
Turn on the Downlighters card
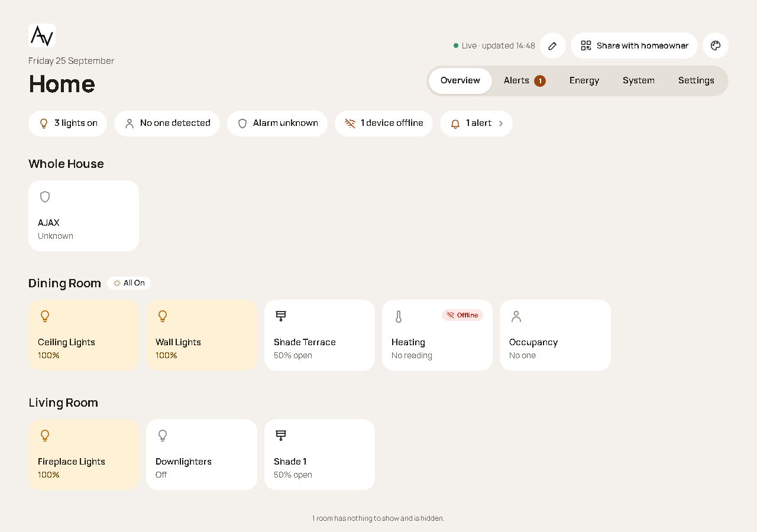coord(202,455)
